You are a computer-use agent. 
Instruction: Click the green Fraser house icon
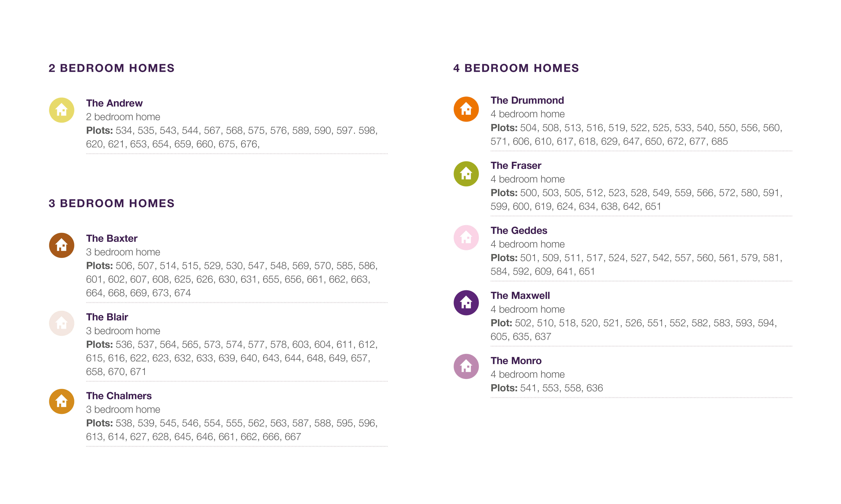(466, 174)
